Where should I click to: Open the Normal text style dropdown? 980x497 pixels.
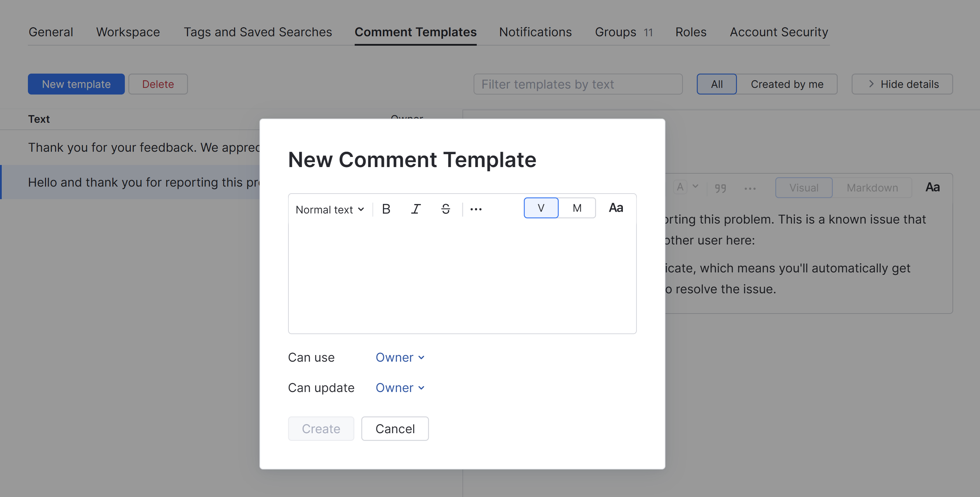tap(330, 209)
